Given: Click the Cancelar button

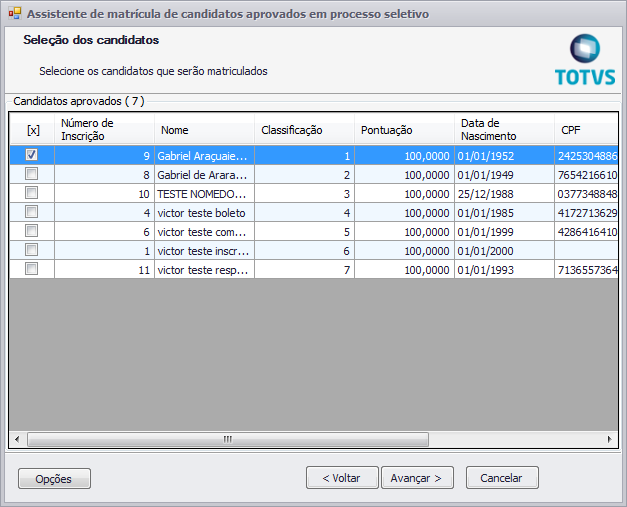Looking at the screenshot, I should click(x=502, y=478).
